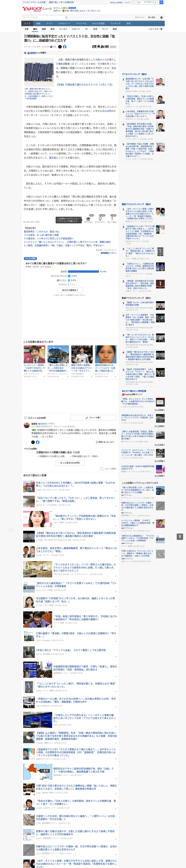Open article 1年前に消えた「ナチュラル会長」

71,650
